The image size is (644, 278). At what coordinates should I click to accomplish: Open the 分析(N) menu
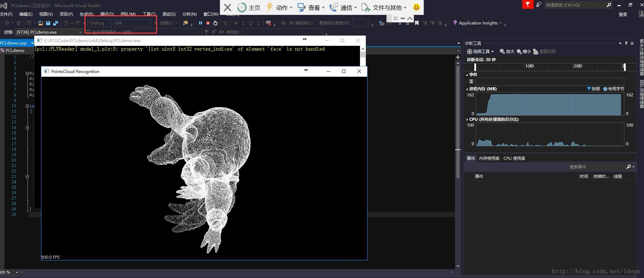tap(189, 14)
